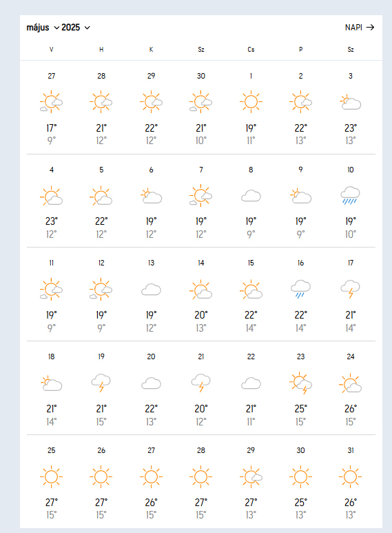Click the Cs weekday column header
This screenshot has width=392, height=533.
click(251, 50)
